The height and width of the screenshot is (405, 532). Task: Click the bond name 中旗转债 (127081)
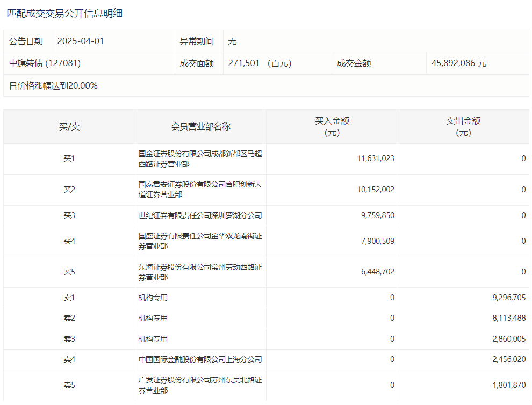pyautogui.click(x=45, y=63)
